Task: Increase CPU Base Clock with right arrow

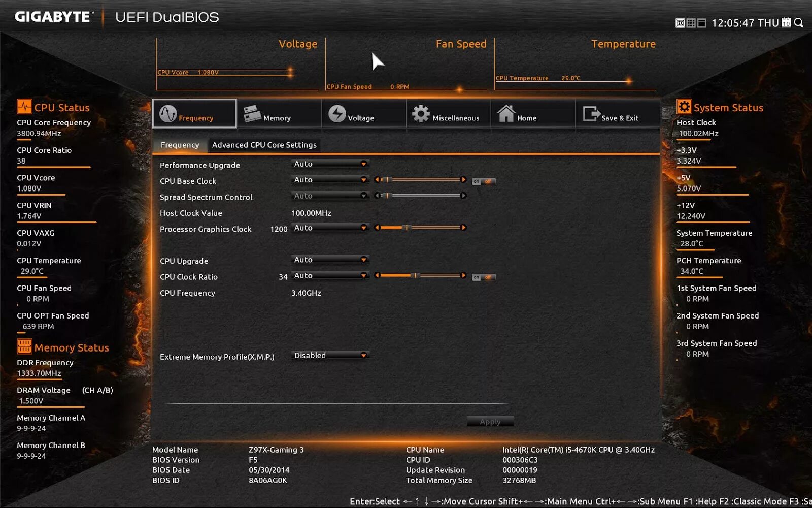Action: tap(463, 179)
